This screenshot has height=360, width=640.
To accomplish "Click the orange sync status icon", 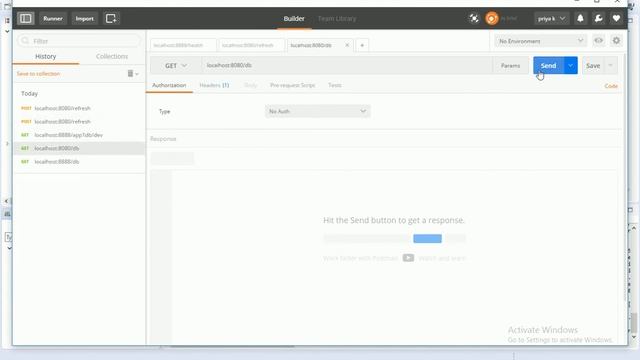I will click(x=492, y=18).
